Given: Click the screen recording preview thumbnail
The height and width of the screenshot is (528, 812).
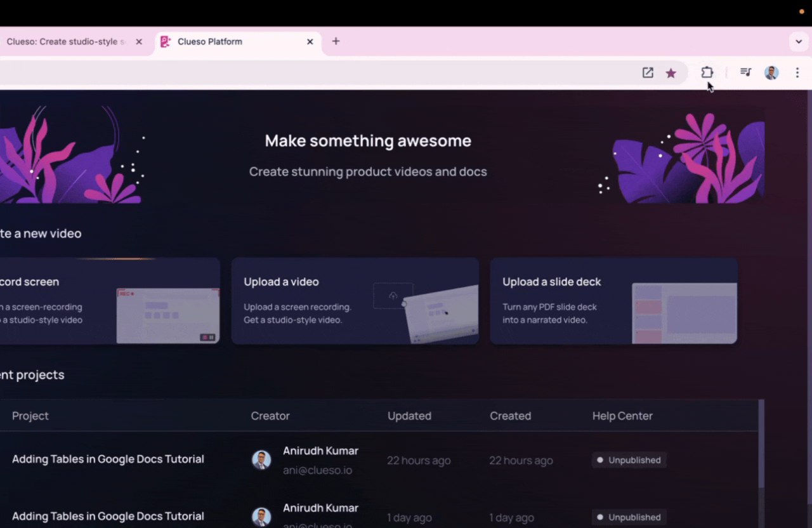Looking at the screenshot, I should 168,315.
